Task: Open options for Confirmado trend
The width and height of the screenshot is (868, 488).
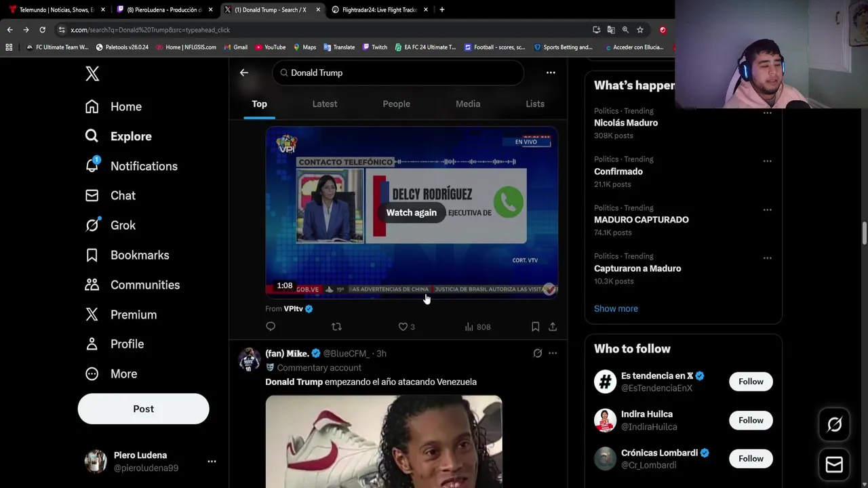Action: tap(767, 161)
